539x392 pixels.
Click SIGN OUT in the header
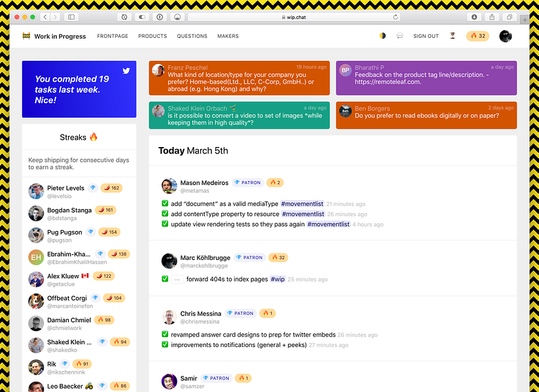pos(426,36)
